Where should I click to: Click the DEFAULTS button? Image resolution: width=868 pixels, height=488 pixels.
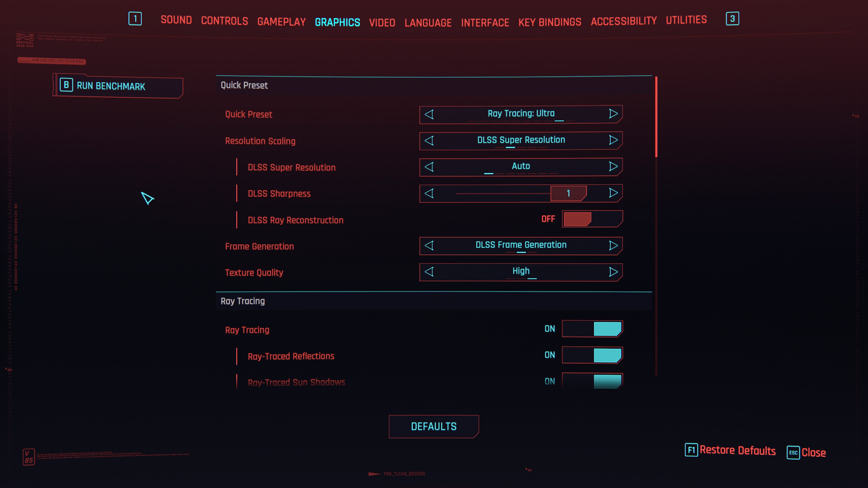(434, 426)
